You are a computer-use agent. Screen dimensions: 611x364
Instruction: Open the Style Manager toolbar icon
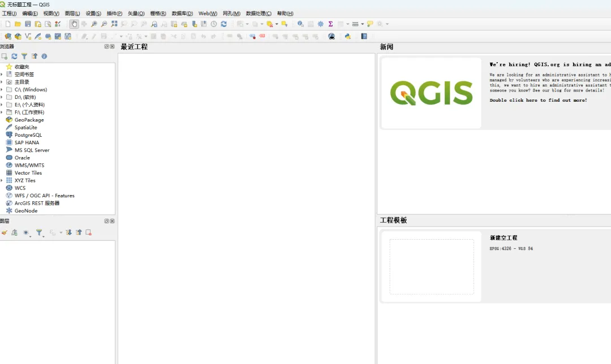click(58, 24)
